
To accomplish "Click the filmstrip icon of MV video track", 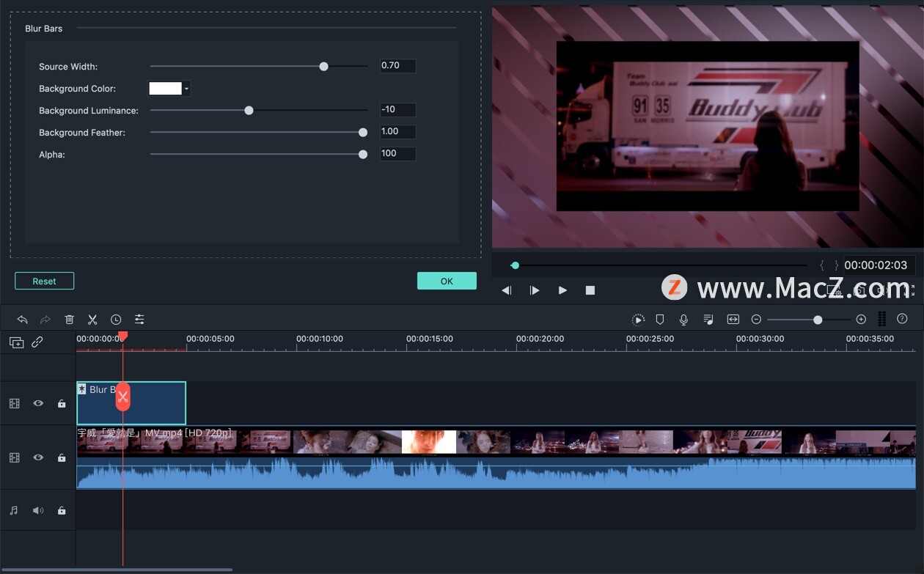I will point(15,457).
